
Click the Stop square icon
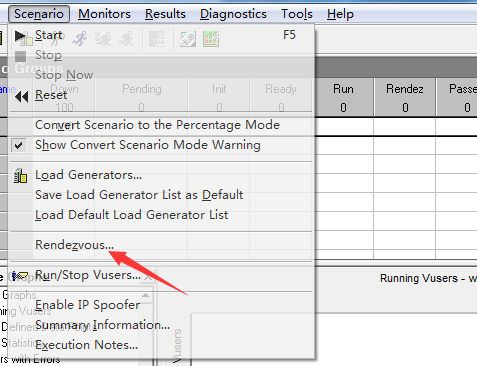click(20, 56)
